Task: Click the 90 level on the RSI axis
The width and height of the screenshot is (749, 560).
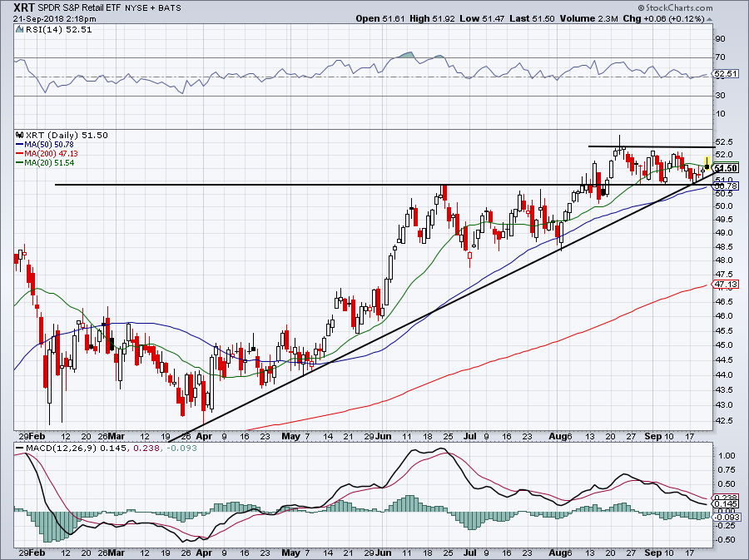Action: click(x=721, y=38)
